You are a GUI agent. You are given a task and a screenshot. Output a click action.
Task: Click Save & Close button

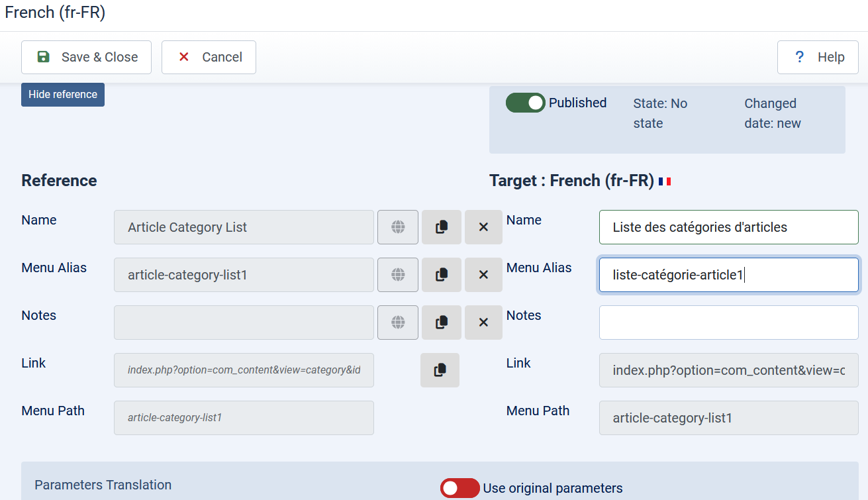87,57
